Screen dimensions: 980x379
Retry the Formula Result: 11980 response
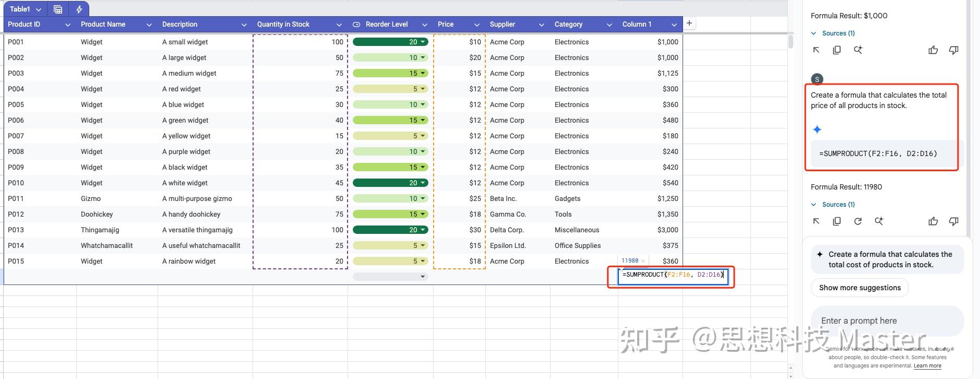(858, 221)
